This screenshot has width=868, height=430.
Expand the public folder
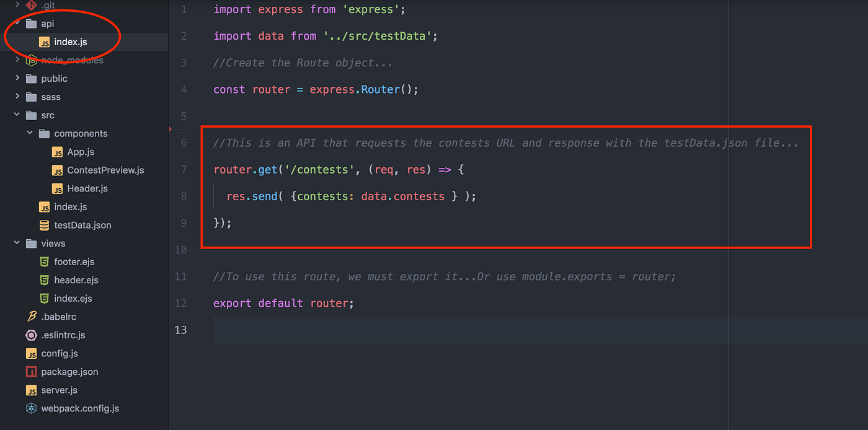(16, 78)
